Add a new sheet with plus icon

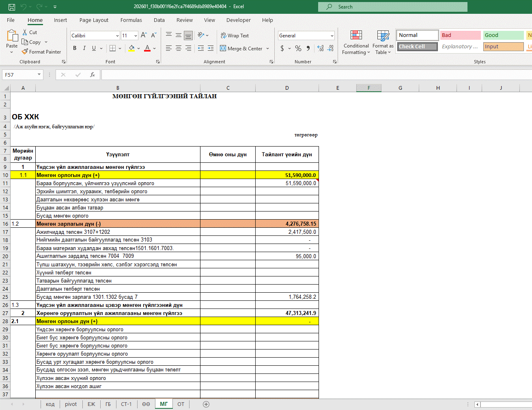pos(206,404)
